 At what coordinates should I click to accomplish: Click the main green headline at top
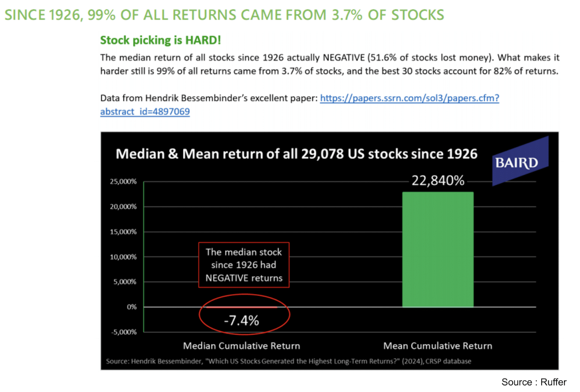click(224, 15)
